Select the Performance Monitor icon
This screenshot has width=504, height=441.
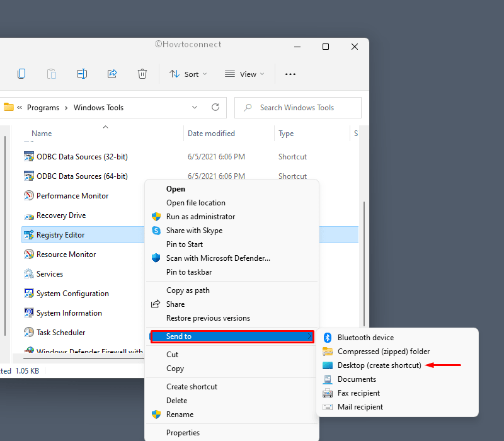28,196
